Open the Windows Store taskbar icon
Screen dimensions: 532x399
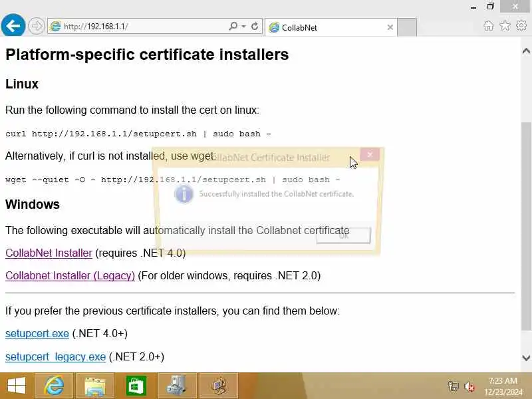click(x=136, y=386)
